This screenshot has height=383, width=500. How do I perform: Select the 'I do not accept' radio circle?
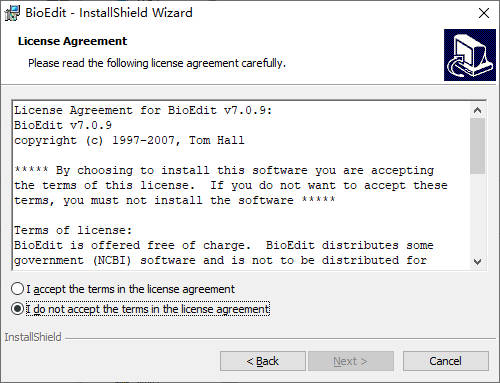(x=17, y=309)
